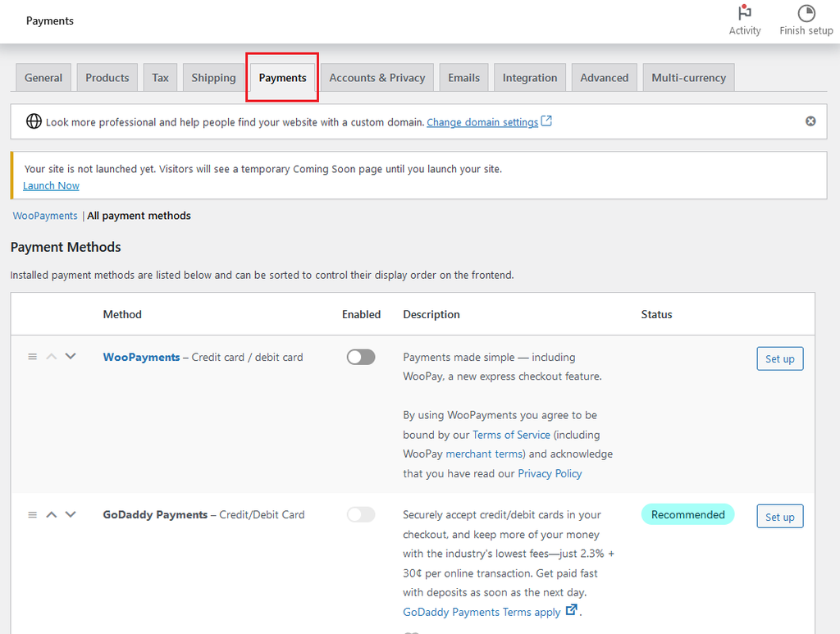Click the globe icon in domain notice
This screenshot has height=634, width=840.
(34, 121)
